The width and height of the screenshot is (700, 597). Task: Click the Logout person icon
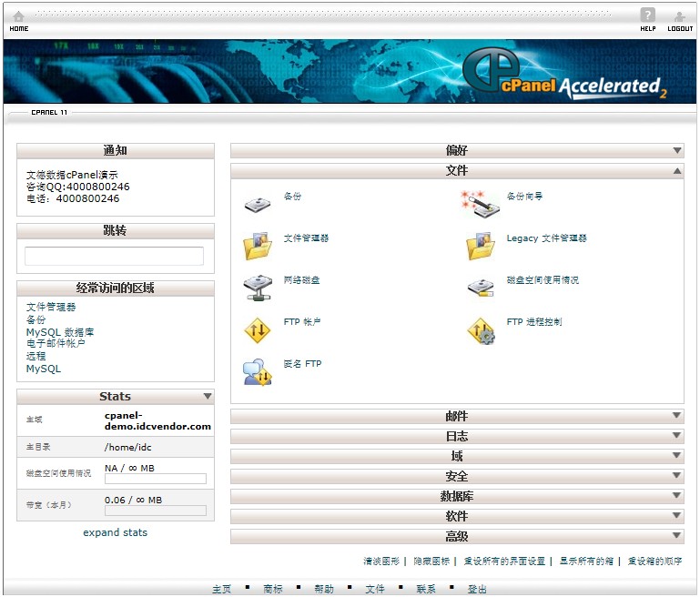pyautogui.click(x=679, y=17)
